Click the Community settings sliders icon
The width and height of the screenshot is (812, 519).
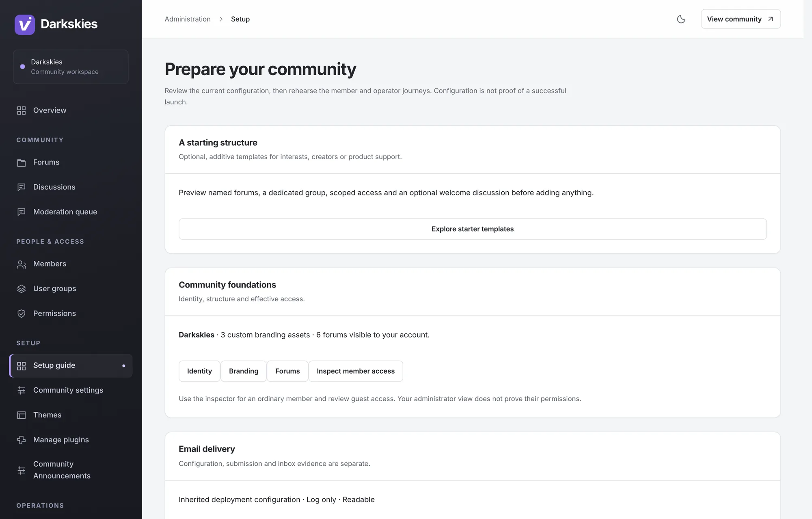[22, 390]
